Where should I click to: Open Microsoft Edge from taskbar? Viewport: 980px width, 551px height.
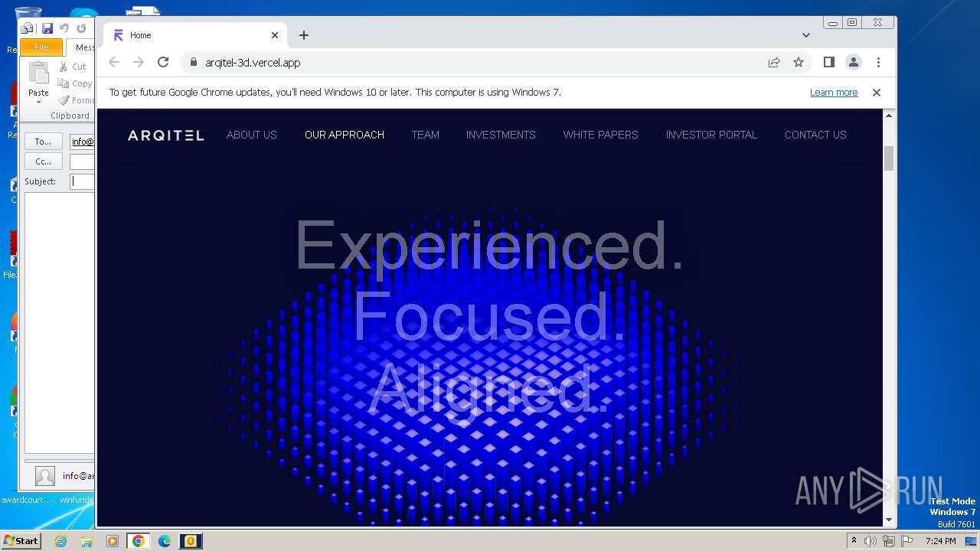[x=165, y=541]
